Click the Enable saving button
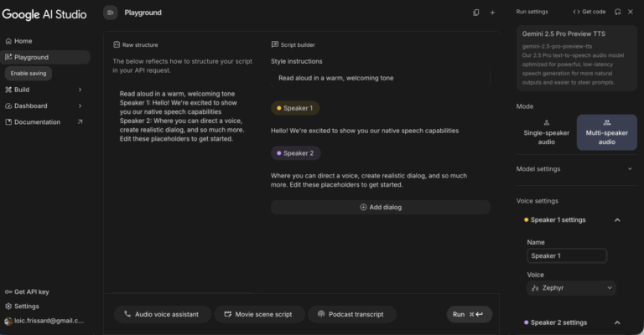The height and width of the screenshot is (335, 644). [x=29, y=74]
